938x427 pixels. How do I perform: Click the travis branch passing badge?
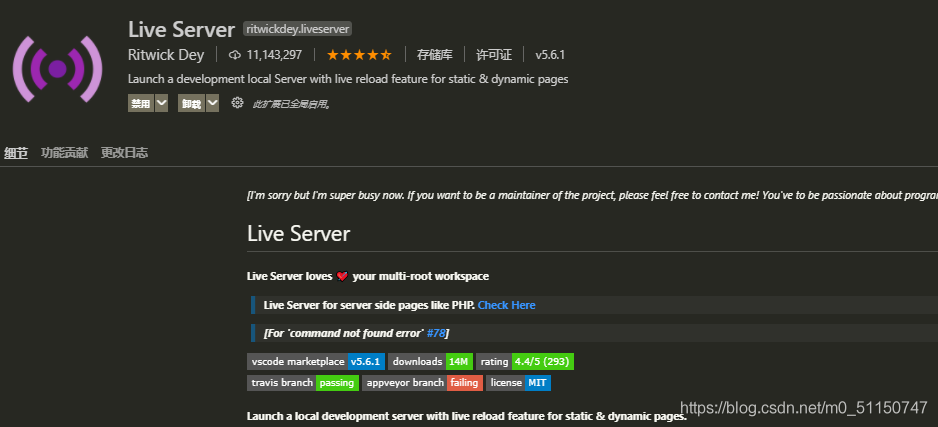point(303,383)
